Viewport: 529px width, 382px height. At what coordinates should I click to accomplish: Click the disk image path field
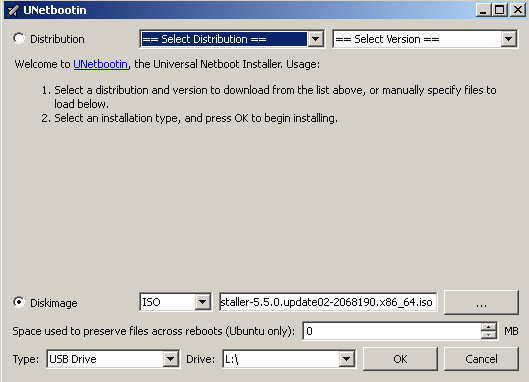click(x=328, y=302)
